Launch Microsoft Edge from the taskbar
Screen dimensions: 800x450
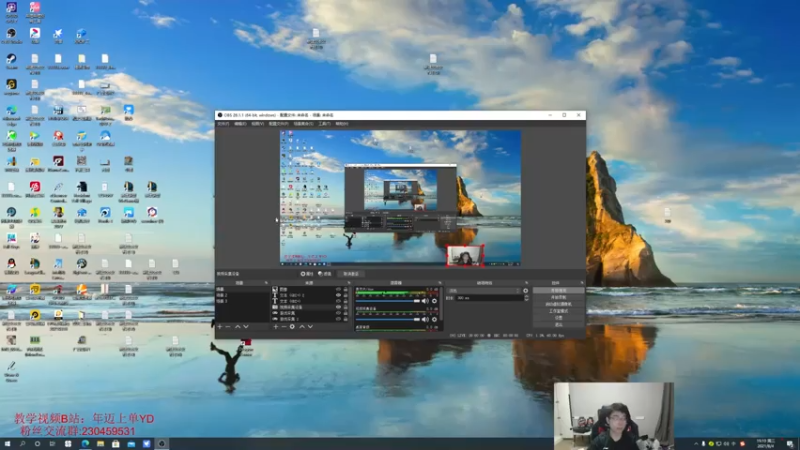coord(85,444)
